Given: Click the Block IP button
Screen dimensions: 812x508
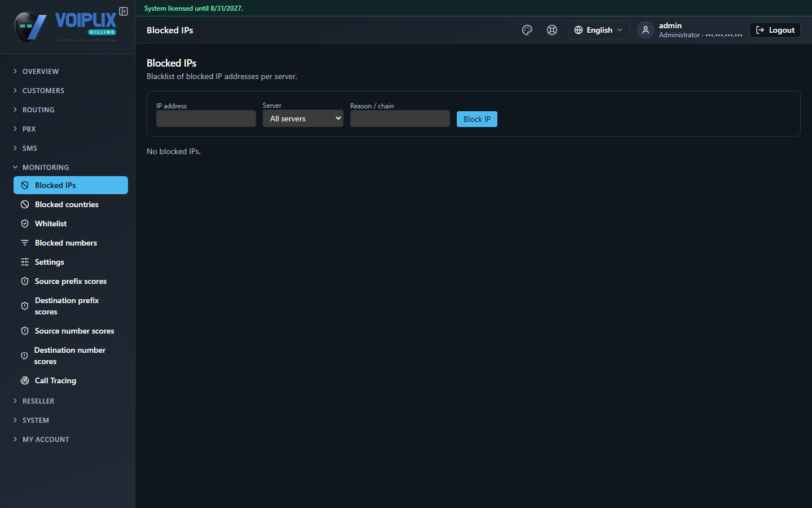Looking at the screenshot, I should pos(477,119).
